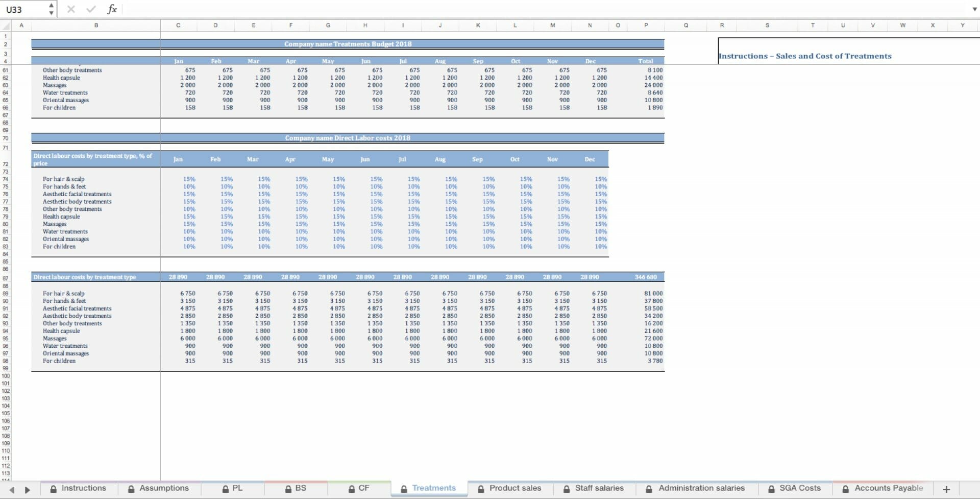This screenshot has width=980, height=499.
Task: Go to previous sheet tabs arrow
Action: coord(12,489)
